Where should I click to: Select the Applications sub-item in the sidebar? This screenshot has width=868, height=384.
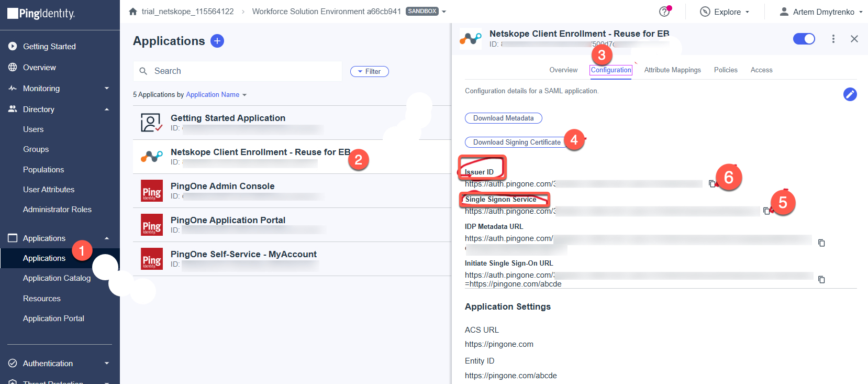coord(44,258)
